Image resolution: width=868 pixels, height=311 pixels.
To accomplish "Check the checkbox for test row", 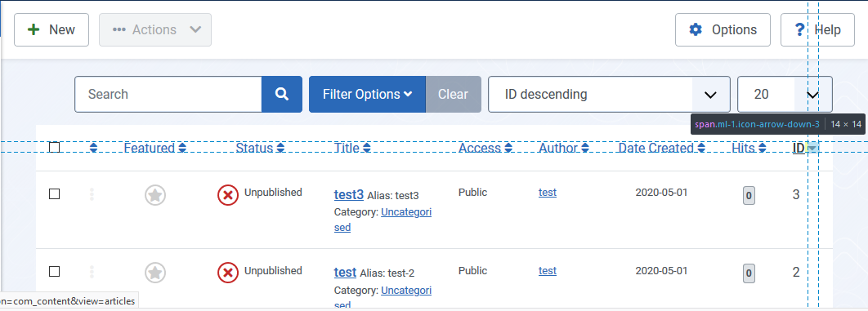I will coord(54,271).
